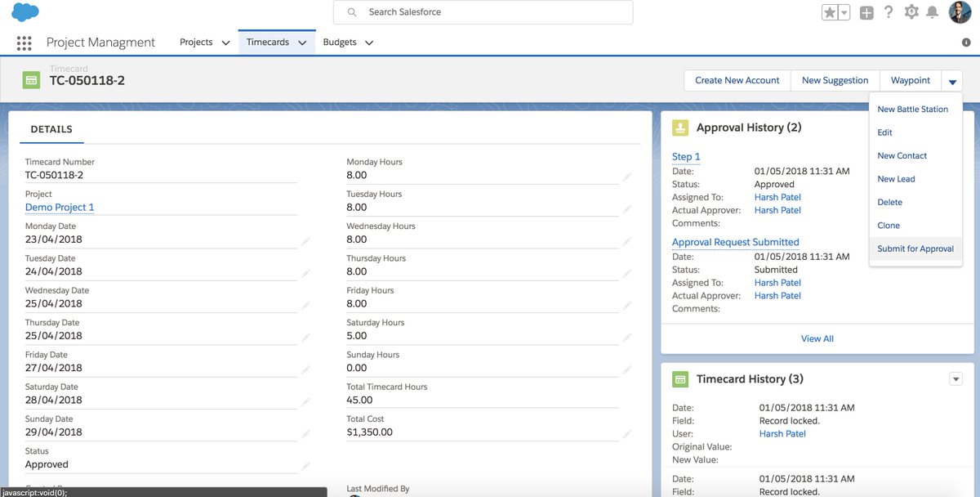Click the global actions plus icon

[866, 12]
